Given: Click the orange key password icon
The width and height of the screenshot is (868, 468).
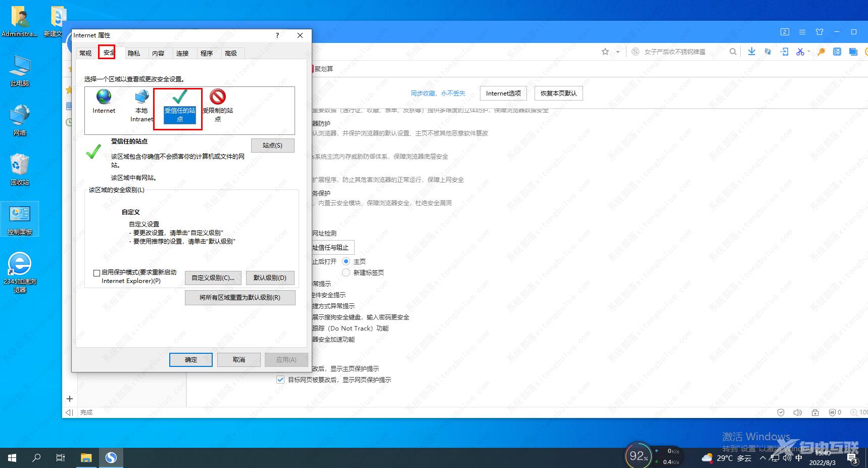Looking at the screenshot, I should (x=821, y=52).
